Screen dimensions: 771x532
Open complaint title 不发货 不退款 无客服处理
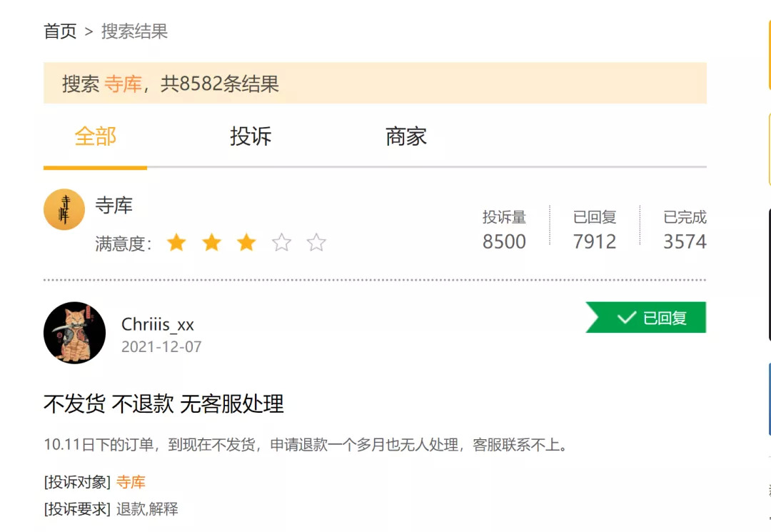[163, 404]
